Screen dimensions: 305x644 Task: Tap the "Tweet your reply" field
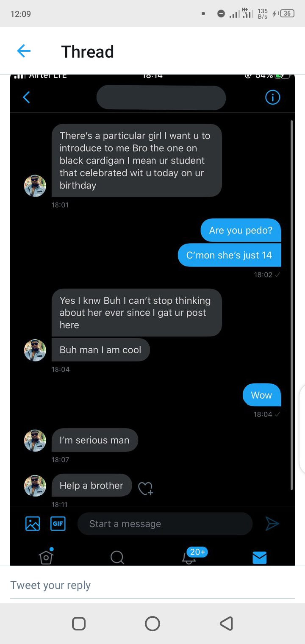[x=152, y=585]
